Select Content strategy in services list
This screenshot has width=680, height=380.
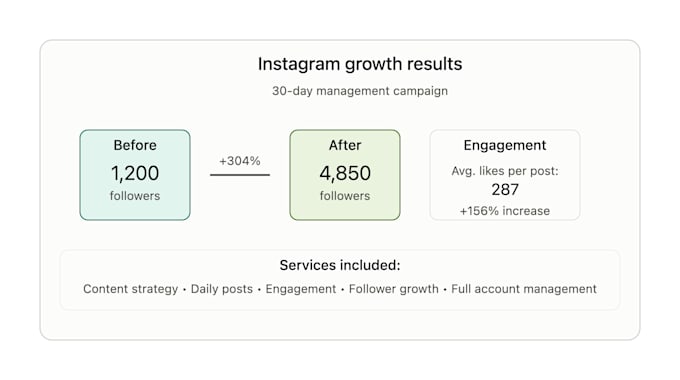(x=131, y=289)
